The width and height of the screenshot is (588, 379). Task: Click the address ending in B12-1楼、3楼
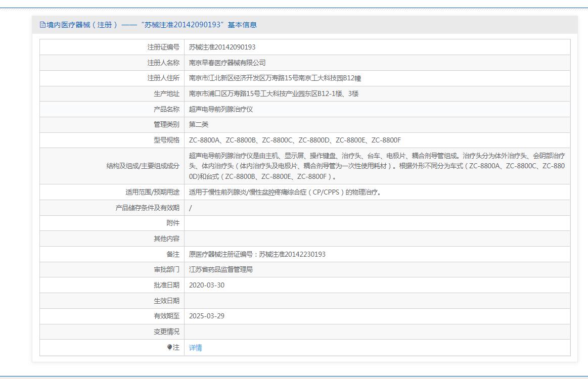(274, 93)
